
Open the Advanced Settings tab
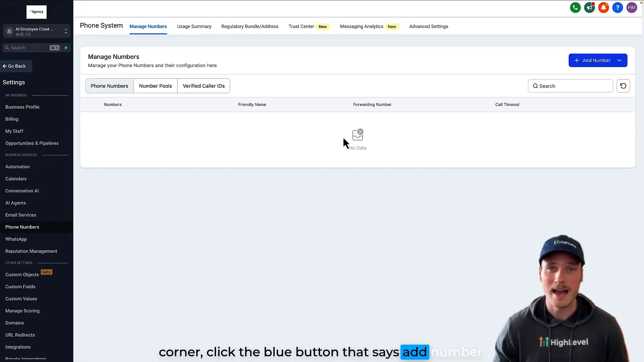(x=429, y=26)
